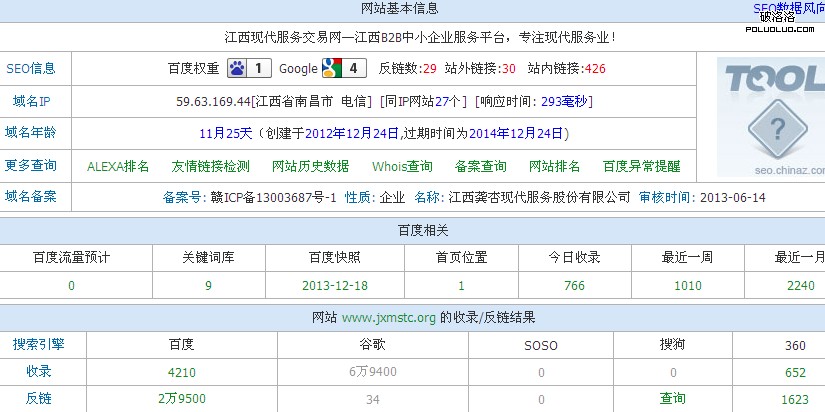
Task: Click the Baidu paw weight icon
Action: (238, 68)
